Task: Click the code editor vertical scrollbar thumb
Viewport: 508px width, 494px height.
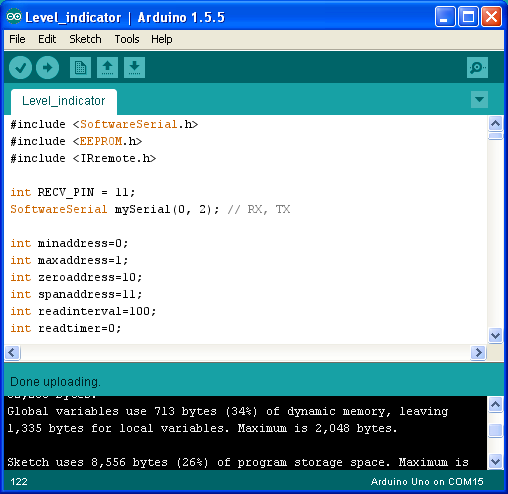Action: 496,136
